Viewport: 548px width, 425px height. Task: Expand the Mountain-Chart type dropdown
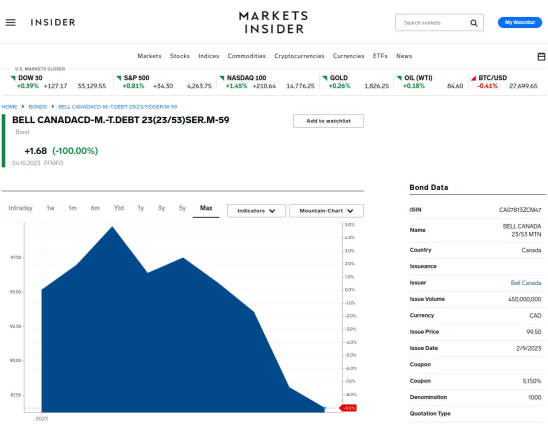pyautogui.click(x=326, y=211)
